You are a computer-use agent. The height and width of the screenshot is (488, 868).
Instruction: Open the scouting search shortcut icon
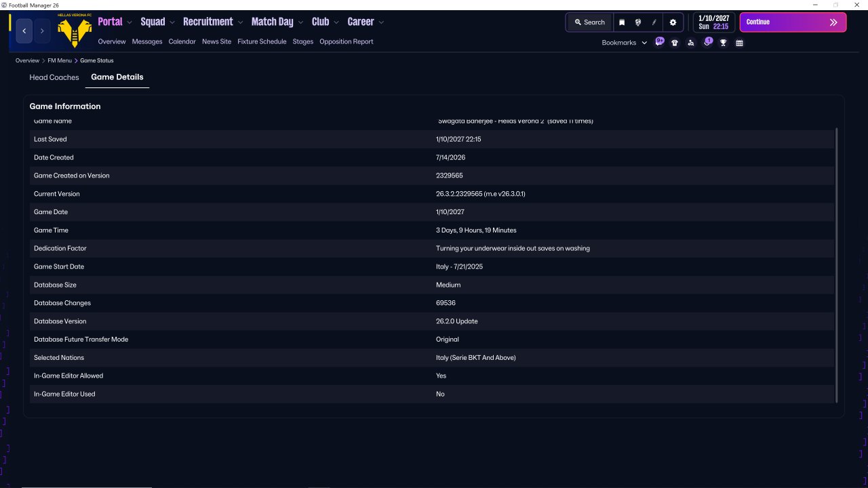pyautogui.click(x=691, y=43)
